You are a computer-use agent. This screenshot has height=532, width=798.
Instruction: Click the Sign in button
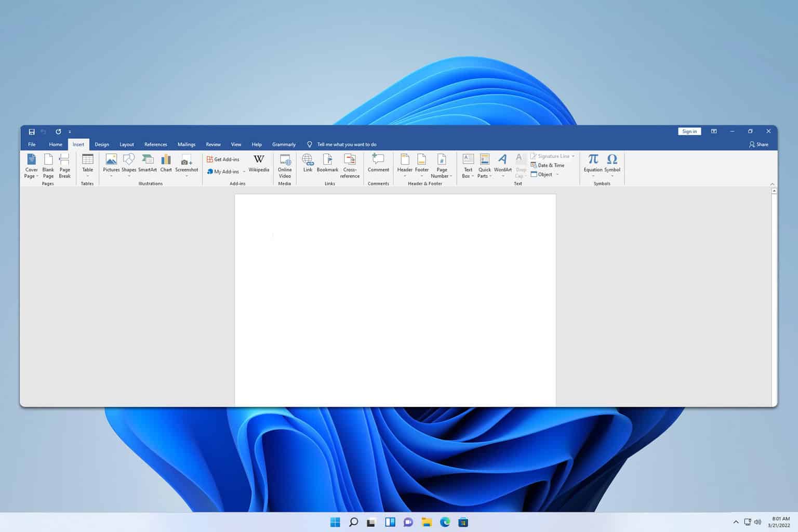689,131
